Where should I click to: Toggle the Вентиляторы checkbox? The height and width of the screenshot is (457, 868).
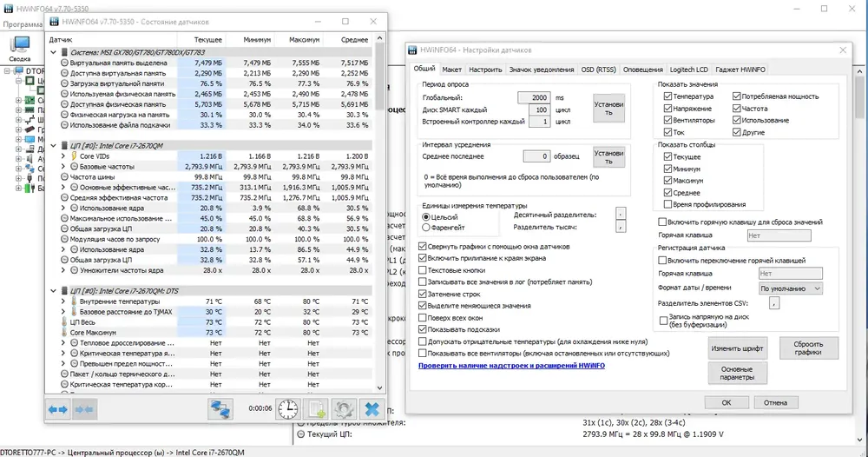pyautogui.click(x=667, y=120)
